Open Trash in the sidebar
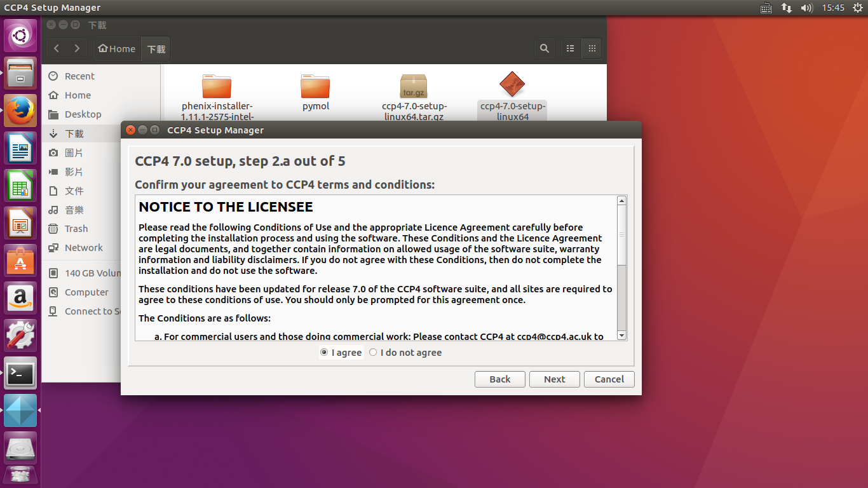The image size is (868, 488). tap(76, 229)
